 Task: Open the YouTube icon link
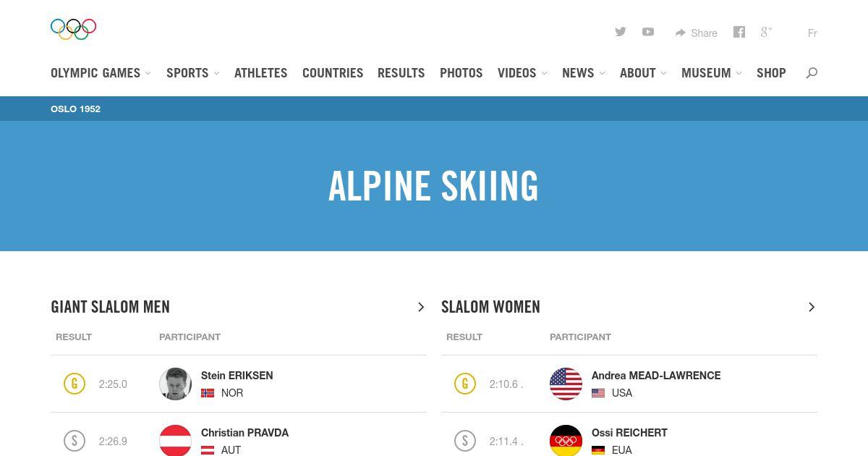[x=648, y=32]
